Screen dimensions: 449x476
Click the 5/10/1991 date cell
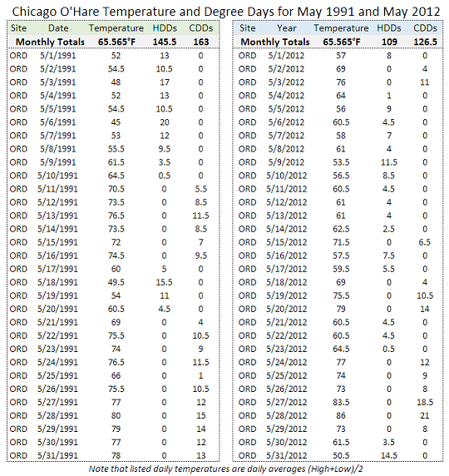point(57,176)
